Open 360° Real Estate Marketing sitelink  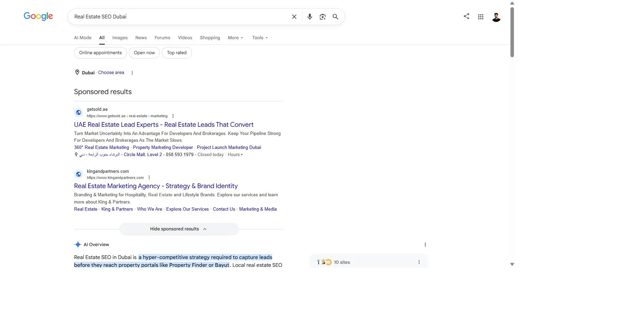coord(101,148)
